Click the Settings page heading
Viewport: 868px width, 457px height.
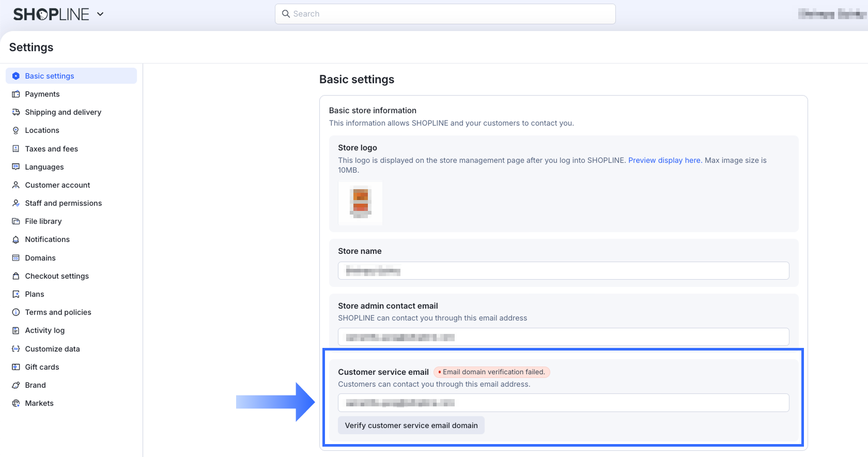31,47
